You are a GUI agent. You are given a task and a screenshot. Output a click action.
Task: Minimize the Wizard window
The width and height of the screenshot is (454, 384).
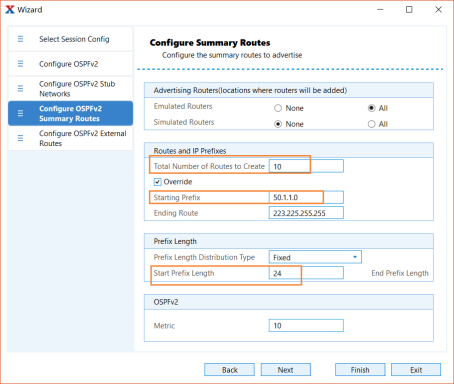pyautogui.click(x=380, y=10)
